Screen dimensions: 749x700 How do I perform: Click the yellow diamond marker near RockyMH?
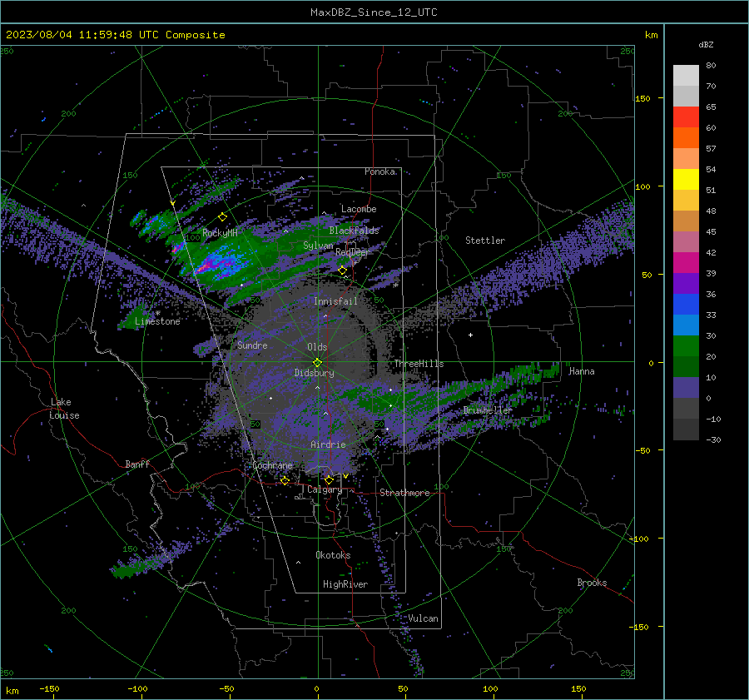coord(222,217)
